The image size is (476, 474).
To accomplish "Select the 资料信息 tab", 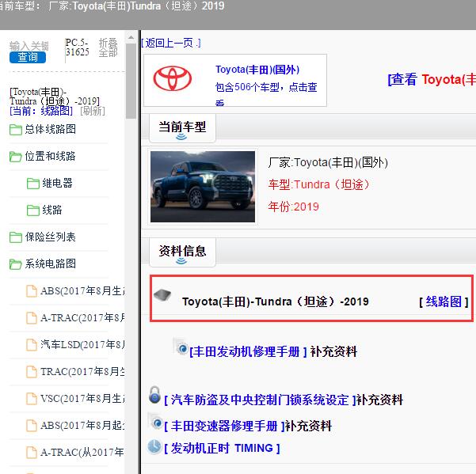I will (x=182, y=252).
